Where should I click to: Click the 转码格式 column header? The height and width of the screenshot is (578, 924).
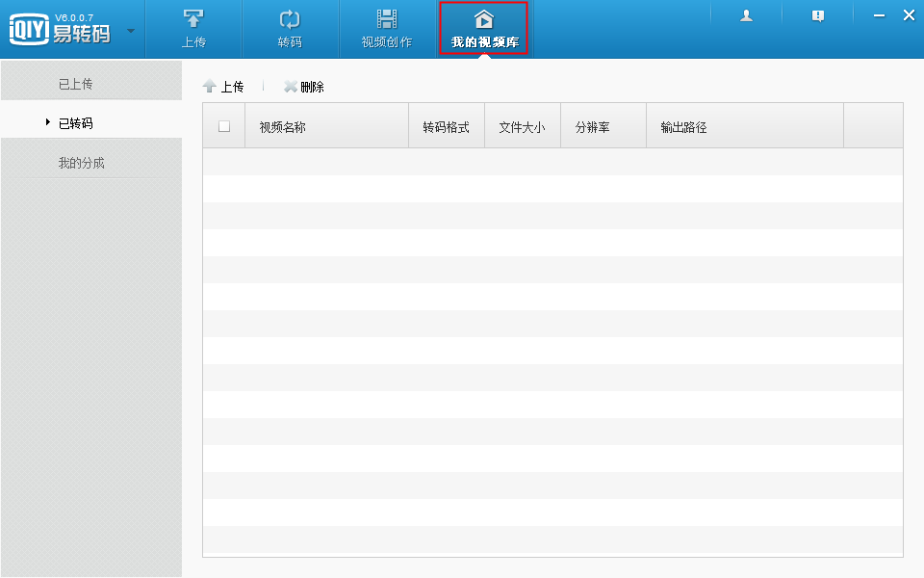coord(446,127)
